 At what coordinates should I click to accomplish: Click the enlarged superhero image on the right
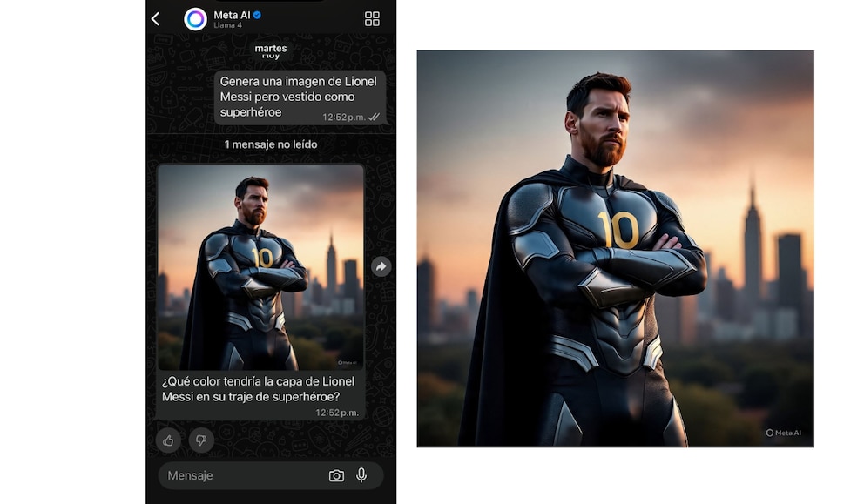click(615, 248)
